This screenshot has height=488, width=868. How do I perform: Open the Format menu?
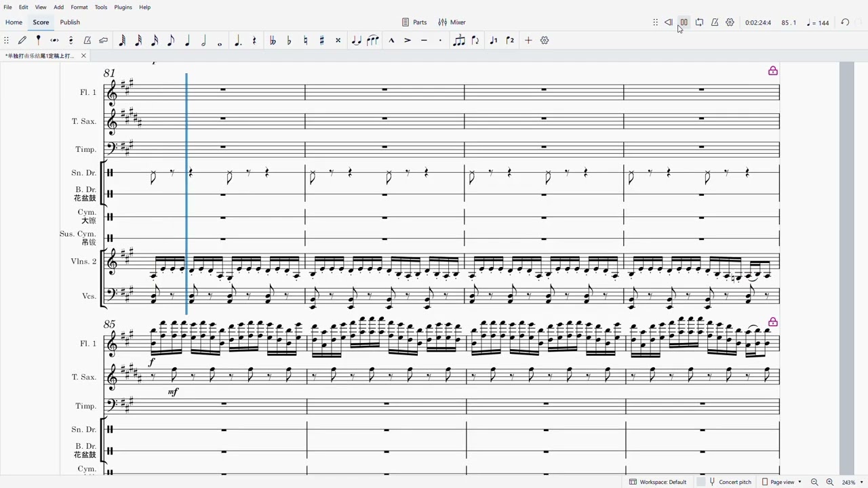point(79,7)
